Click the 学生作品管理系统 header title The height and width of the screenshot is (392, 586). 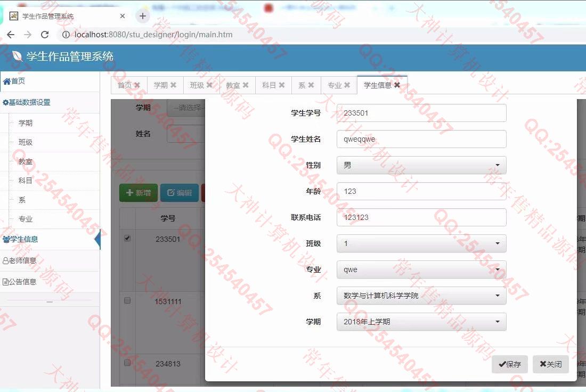coord(70,56)
